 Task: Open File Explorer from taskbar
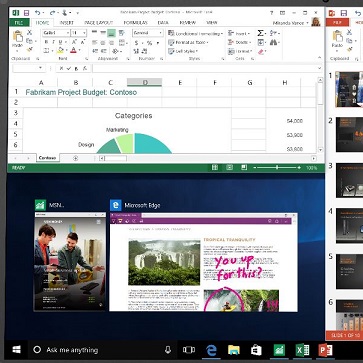tap(234, 350)
